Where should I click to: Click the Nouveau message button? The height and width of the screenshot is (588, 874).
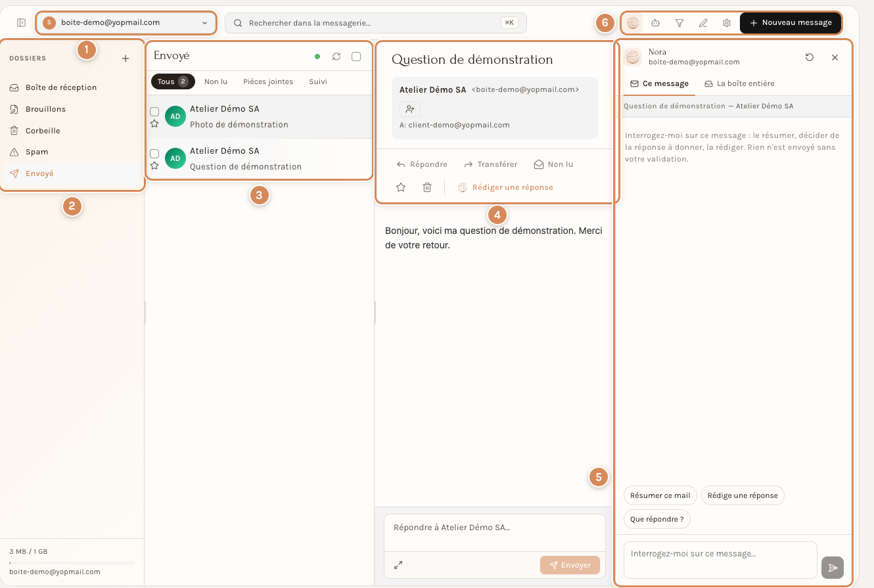click(791, 22)
